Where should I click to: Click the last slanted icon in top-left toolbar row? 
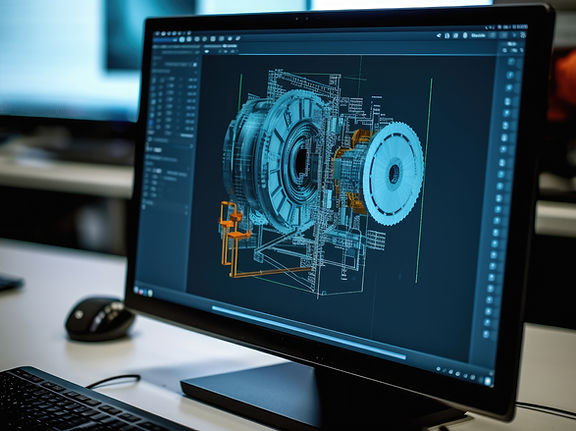pyautogui.click(x=238, y=38)
